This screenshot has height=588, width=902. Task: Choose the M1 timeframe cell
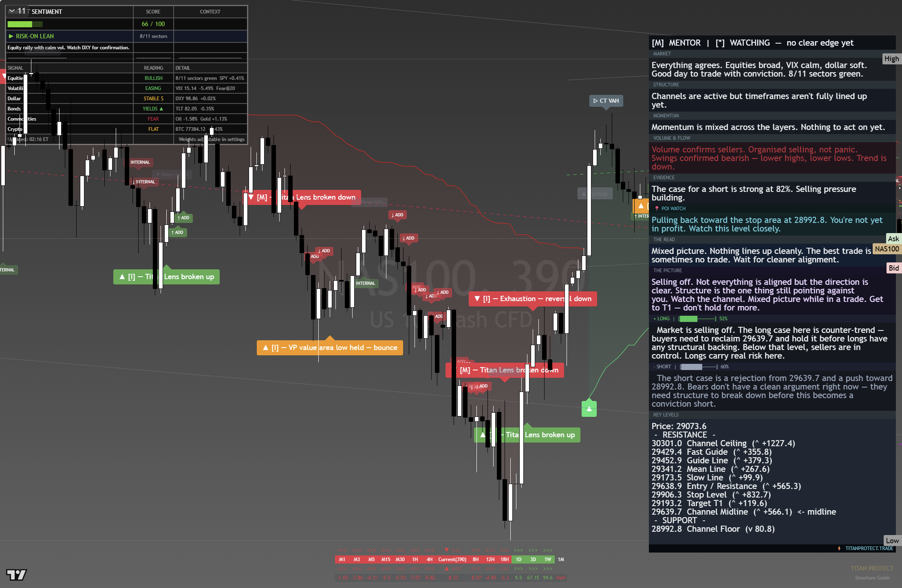point(342,559)
